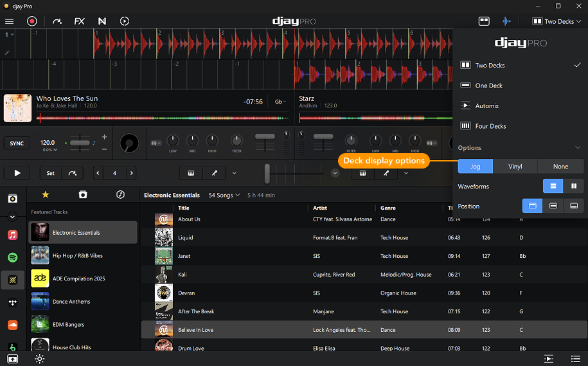This screenshot has width=588, height=366.
Task: Select Vinyl deck display option
Action: (x=515, y=167)
